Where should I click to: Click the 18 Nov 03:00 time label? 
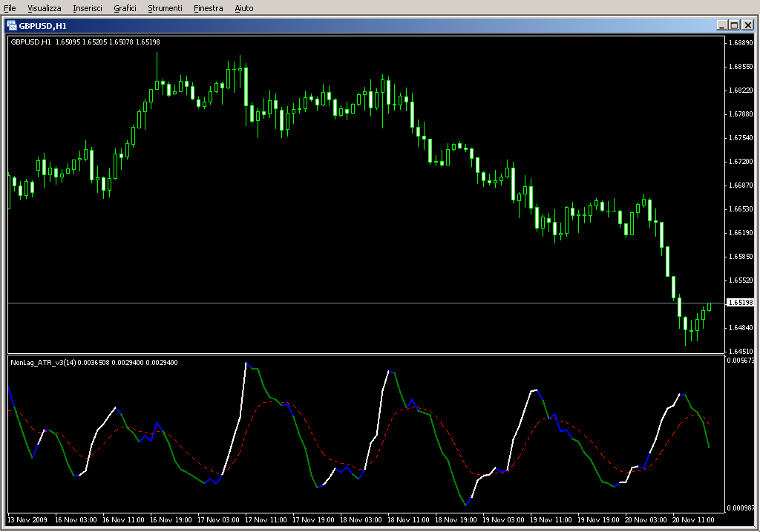[x=361, y=520]
